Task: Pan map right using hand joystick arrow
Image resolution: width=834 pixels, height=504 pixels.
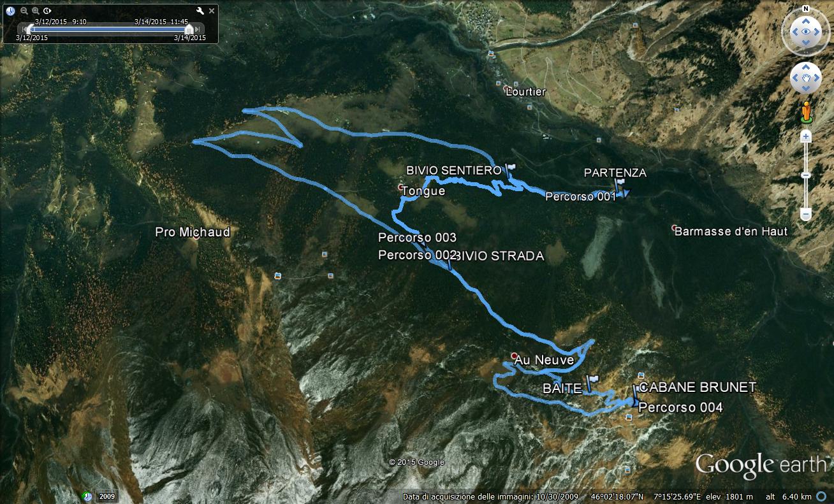Action: [817, 78]
